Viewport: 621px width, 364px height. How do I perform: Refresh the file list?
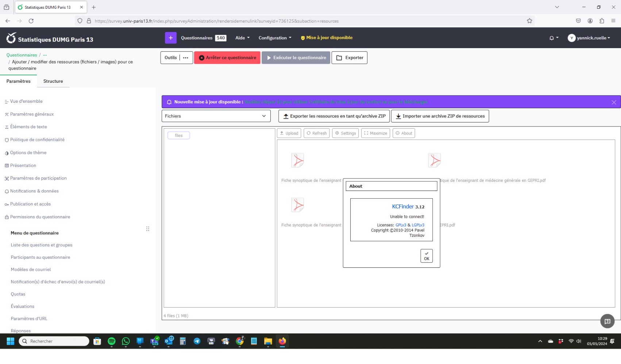(x=316, y=133)
